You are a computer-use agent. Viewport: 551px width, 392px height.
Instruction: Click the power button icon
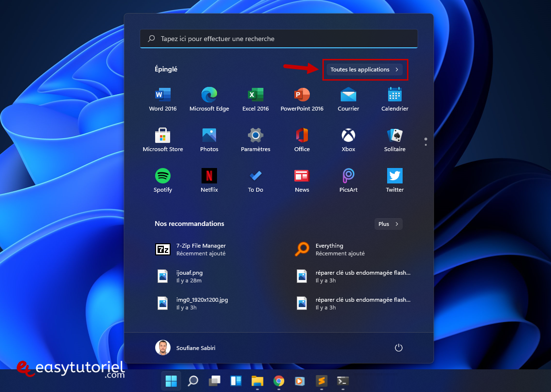click(x=398, y=348)
